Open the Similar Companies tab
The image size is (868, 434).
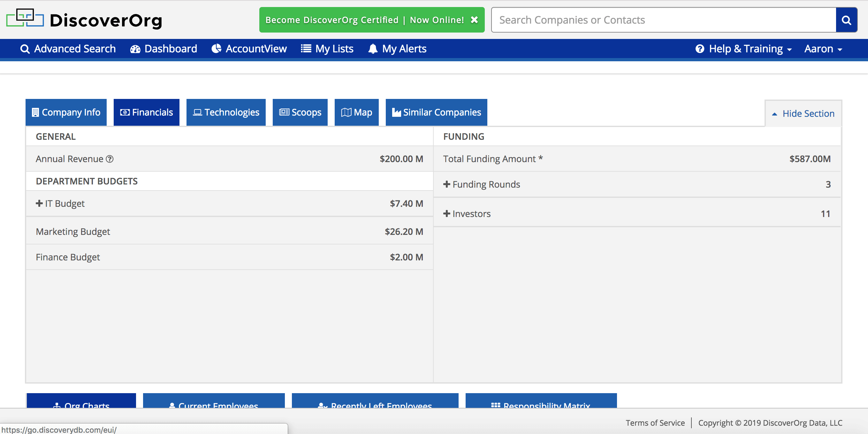click(x=436, y=112)
